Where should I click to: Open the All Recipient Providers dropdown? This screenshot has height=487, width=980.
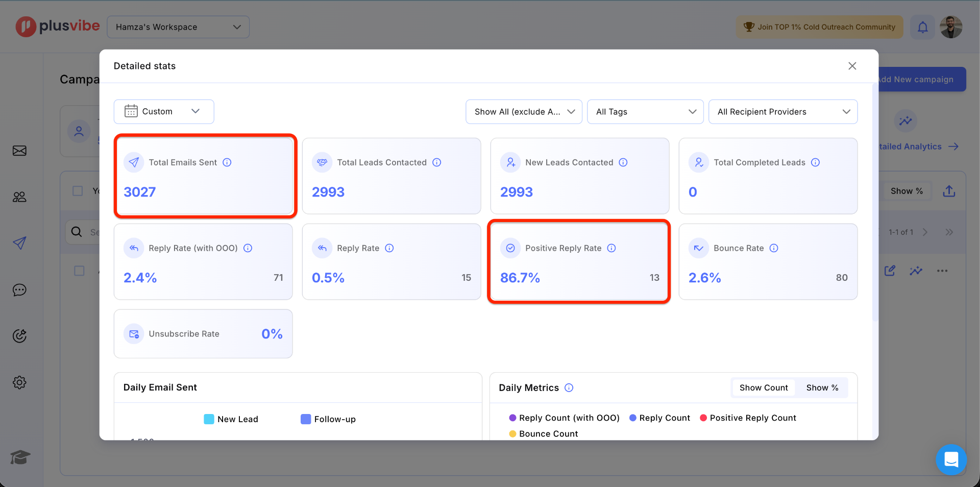[783, 111]
